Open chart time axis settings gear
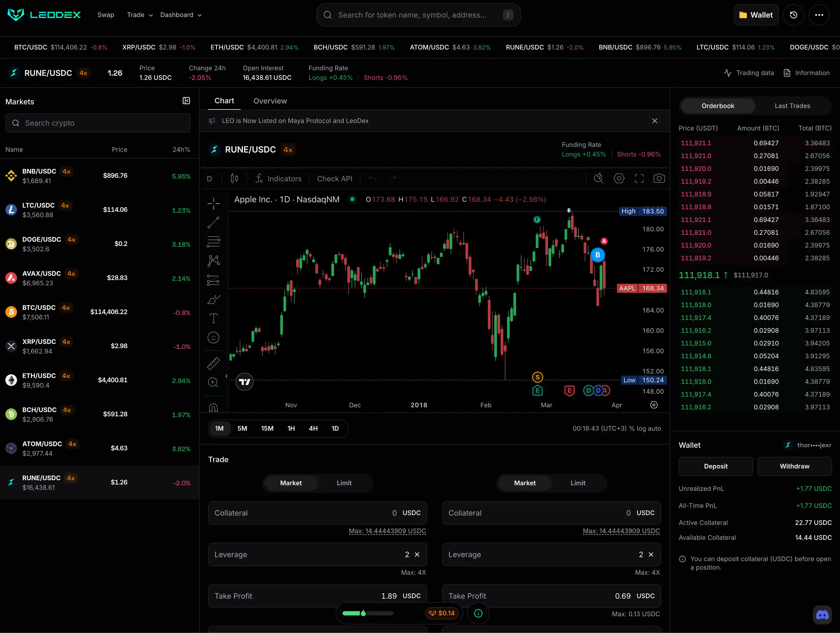840x633 pixels. [x=654, y=405]
